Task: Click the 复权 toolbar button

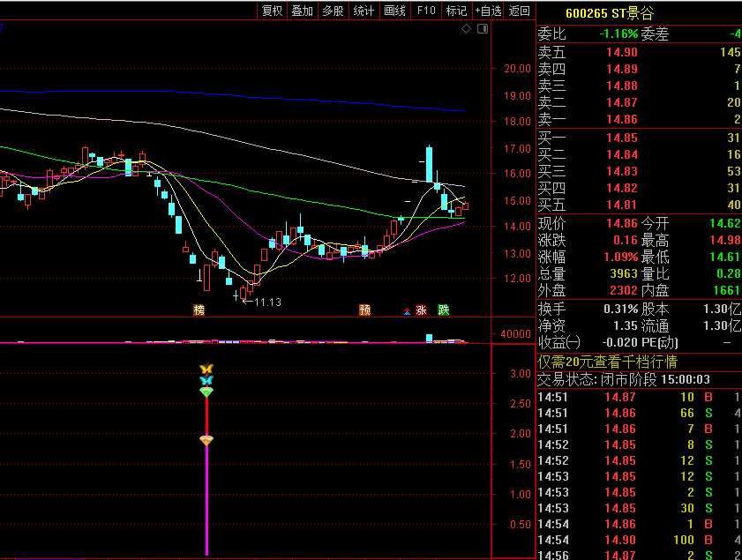Action: coord(272,11)
